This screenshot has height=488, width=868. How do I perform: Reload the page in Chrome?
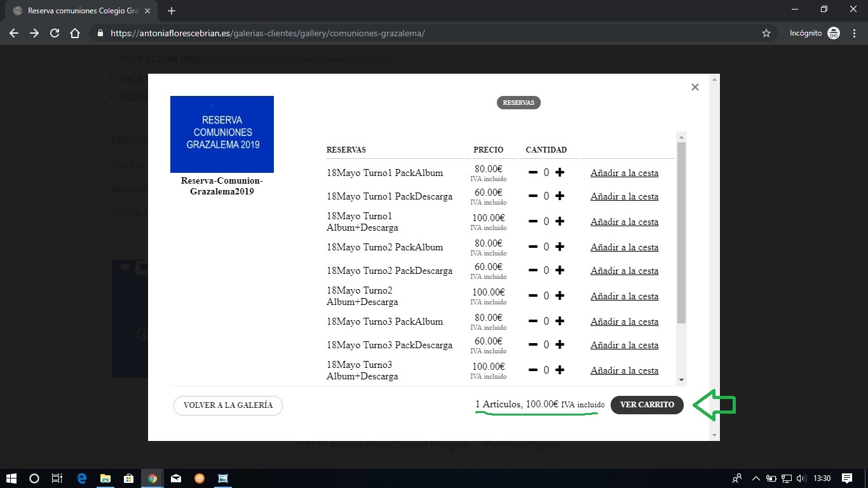55,33
